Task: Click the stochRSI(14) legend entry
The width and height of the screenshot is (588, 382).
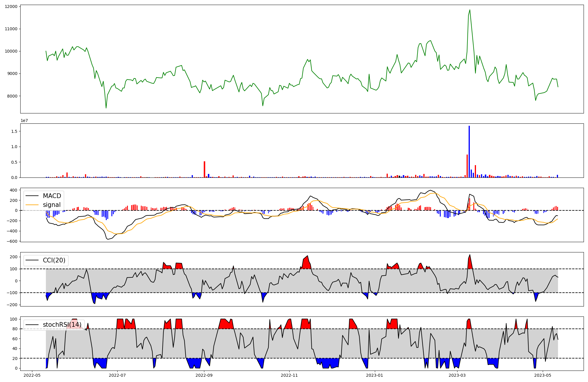Action: (x=62, y=325)
